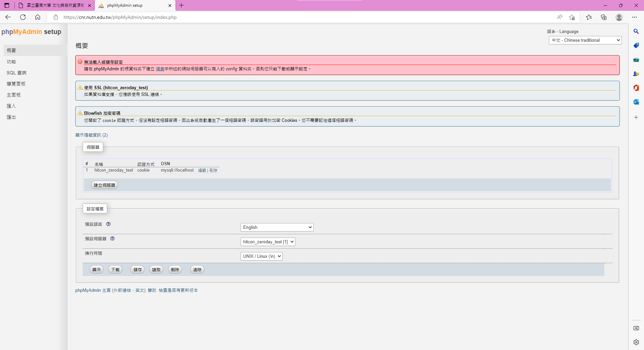Open read aloud icon in address bar
The width and height of the screenshot is (644, 350).
click(x=560, y=17)
